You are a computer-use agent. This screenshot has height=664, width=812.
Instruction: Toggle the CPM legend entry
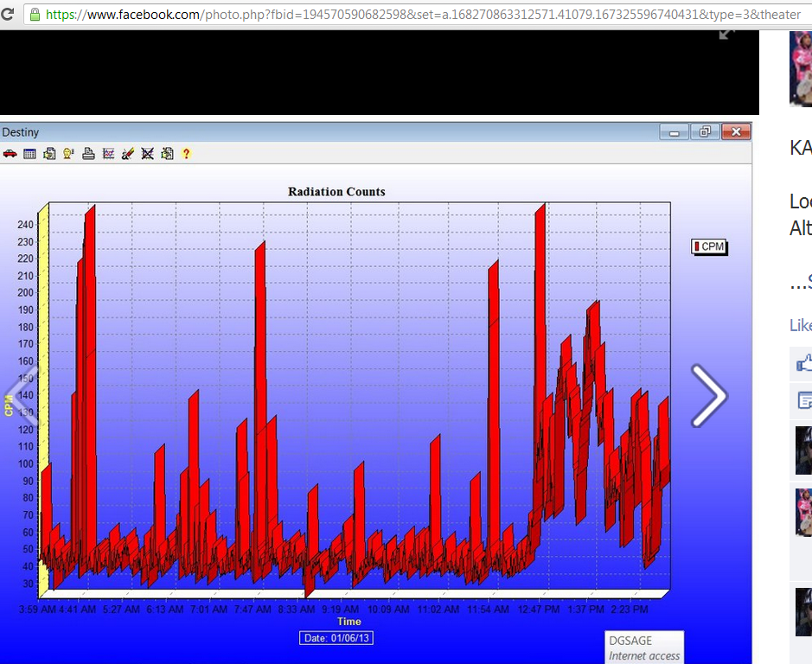pyautogui.click(x=708, y=246)
